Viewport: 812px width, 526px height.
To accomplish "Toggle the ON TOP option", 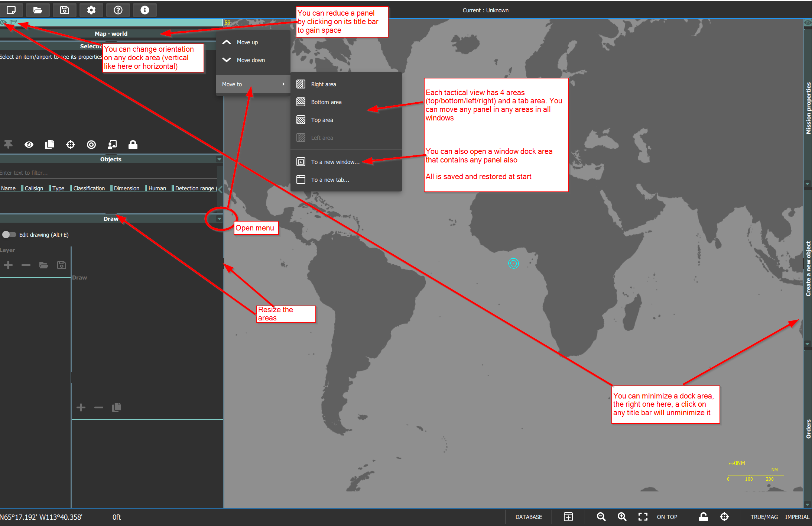I will point(667,517).
